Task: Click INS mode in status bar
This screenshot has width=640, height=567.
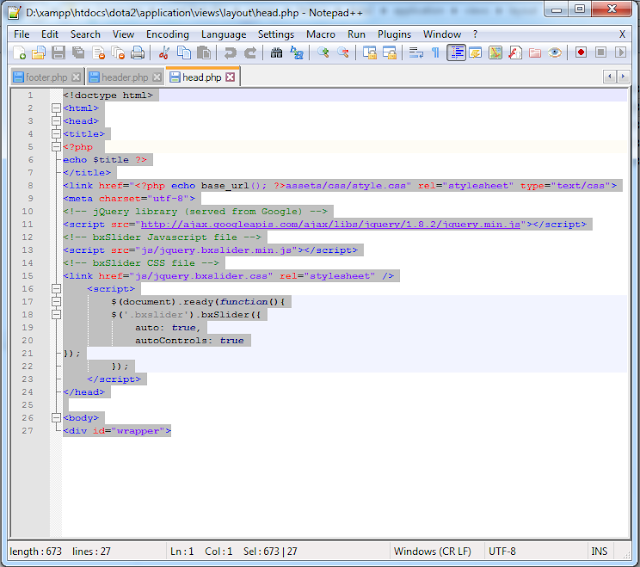Action: click(599, 551)
